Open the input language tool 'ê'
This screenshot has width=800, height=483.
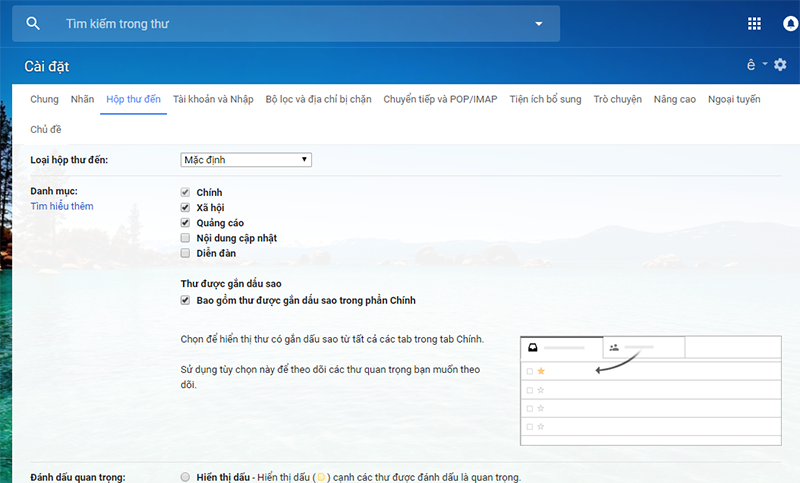point(751,65)
